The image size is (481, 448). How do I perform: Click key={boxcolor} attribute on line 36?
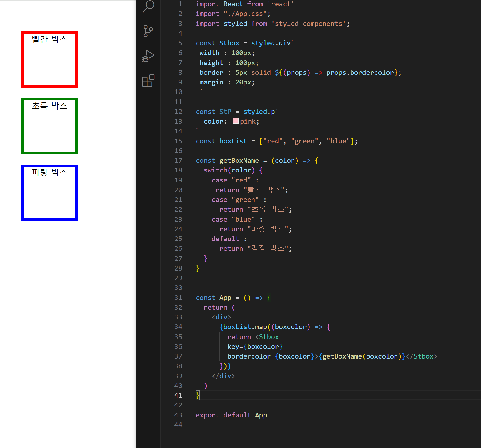tap(255, 346)
